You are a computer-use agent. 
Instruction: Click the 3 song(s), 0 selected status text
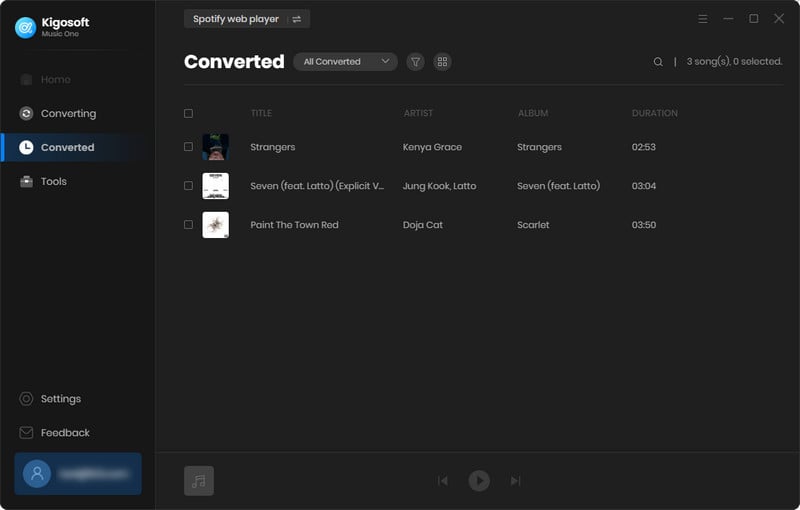click(734, 62)
